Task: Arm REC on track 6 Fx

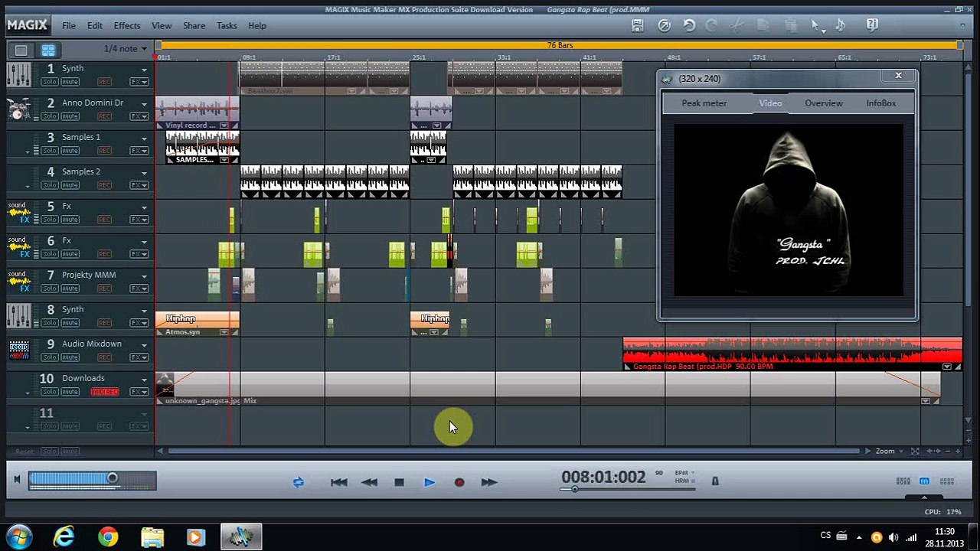Action: click(x=104, y=254)
